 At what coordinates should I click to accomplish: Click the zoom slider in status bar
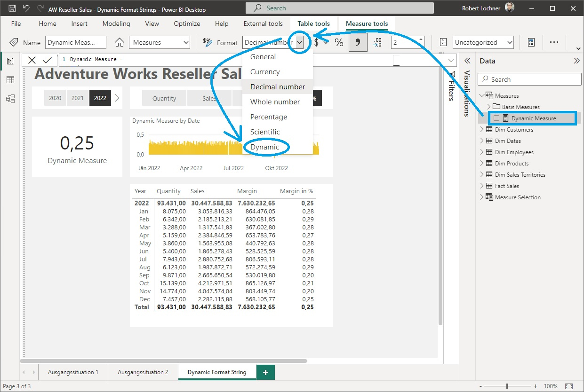click(x=507, y=386)
